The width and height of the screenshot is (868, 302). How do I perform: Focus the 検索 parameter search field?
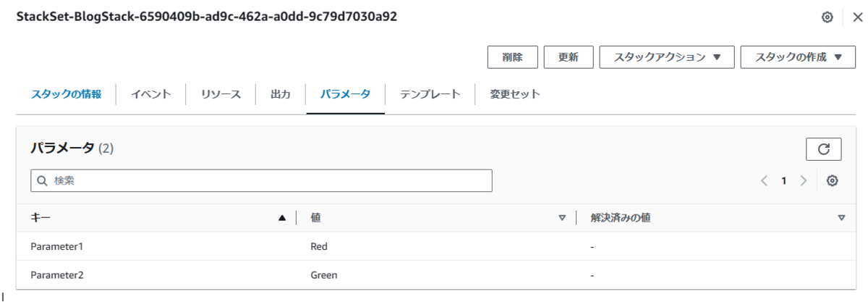tap(261, 181)
